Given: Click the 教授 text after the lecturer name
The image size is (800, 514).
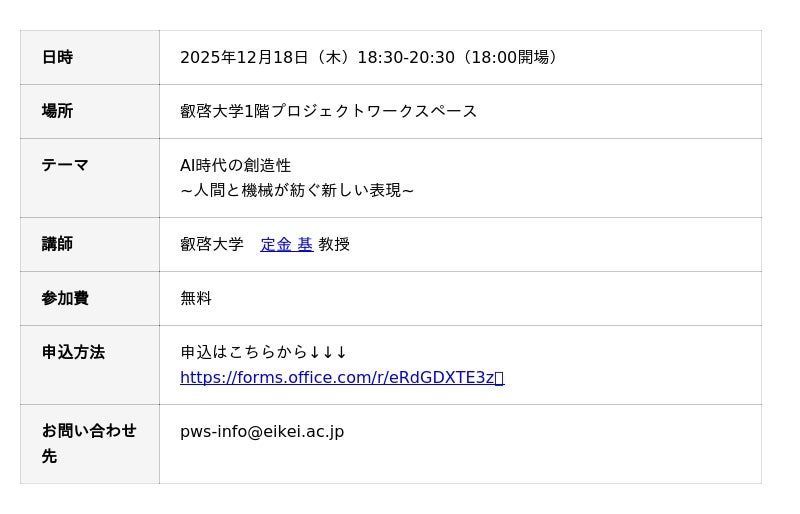Looking at the screenshot, I should coord(334,244).
